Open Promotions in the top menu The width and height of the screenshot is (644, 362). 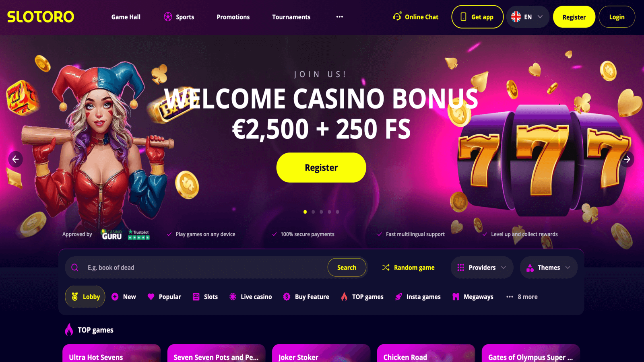click(233, 17)
